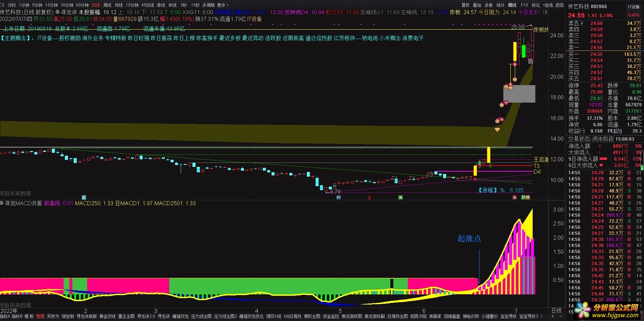This screenshot has height=321, width=644.
Task: Apply the 神秘识势 template
Action: click(x=471, y=316)
